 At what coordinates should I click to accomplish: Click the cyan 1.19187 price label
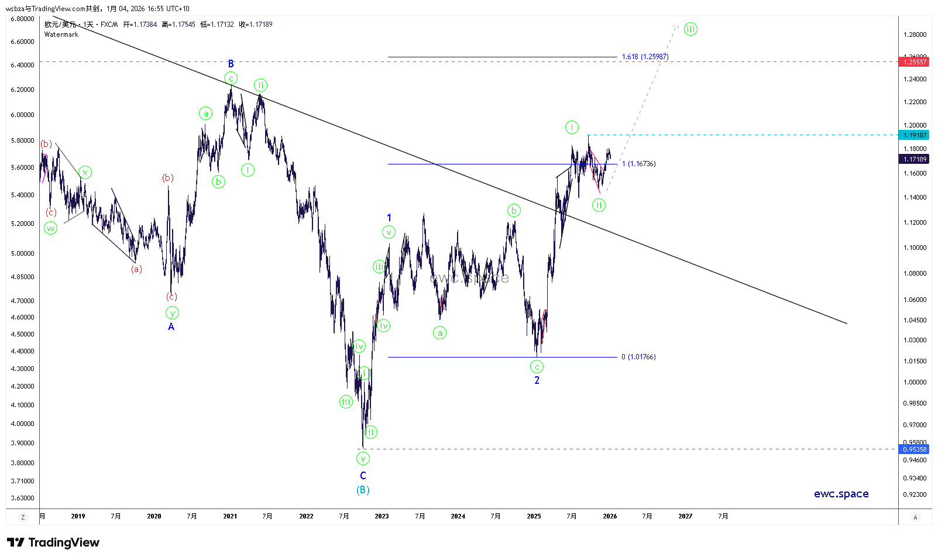[915, 135]
